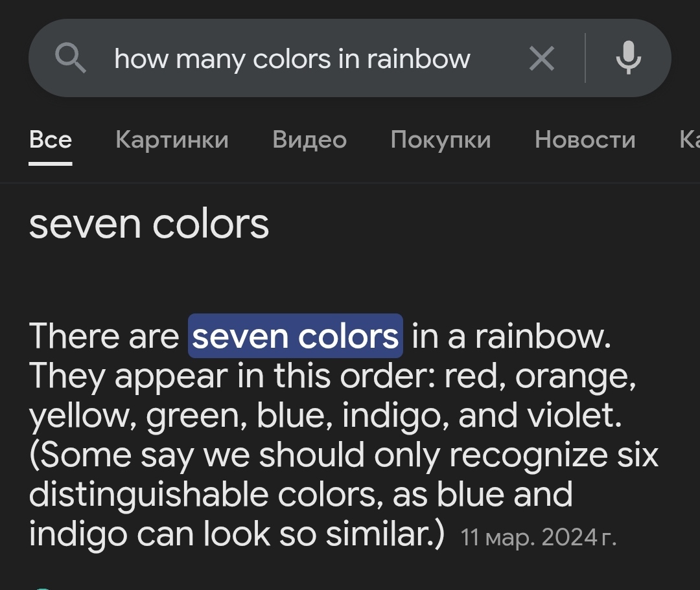This screenshot has width=700, height=590.
Task: Tap the cut-off tab after Новости
Action: tap(689, 140)
